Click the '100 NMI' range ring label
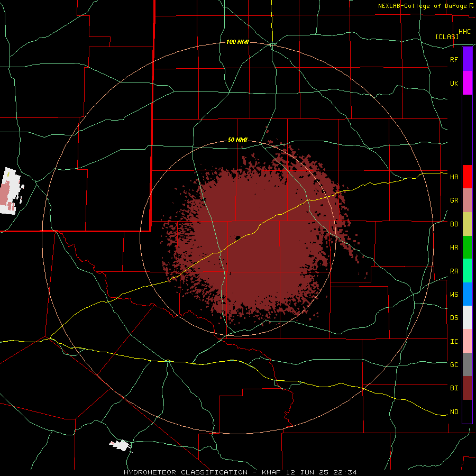This screenshot has width=476, height=476. click(x=237, y=42)
